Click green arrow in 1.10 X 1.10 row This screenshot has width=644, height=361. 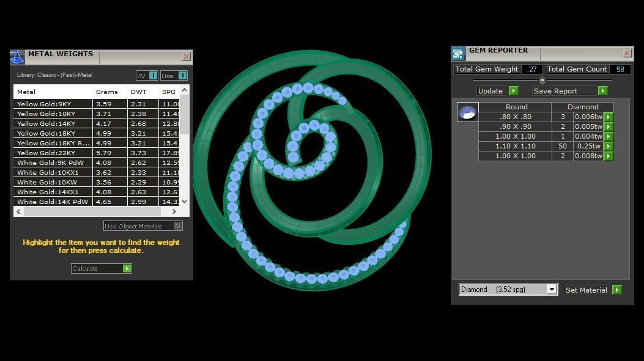(x=609, y=147)
